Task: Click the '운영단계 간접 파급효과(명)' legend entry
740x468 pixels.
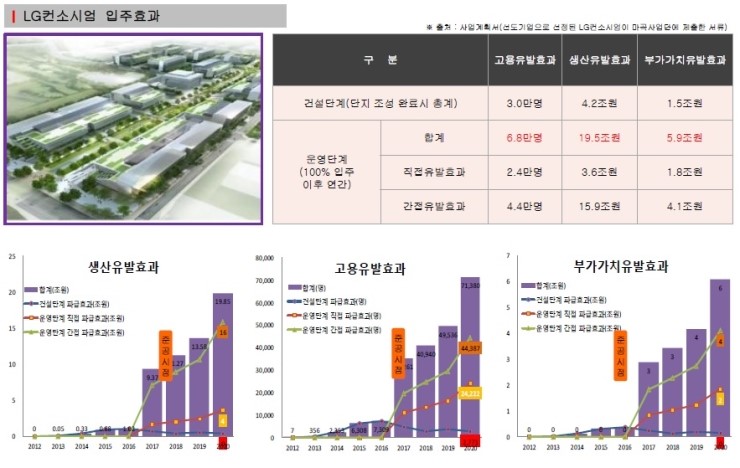Action: pyautogui.click(x=335, y=330)
